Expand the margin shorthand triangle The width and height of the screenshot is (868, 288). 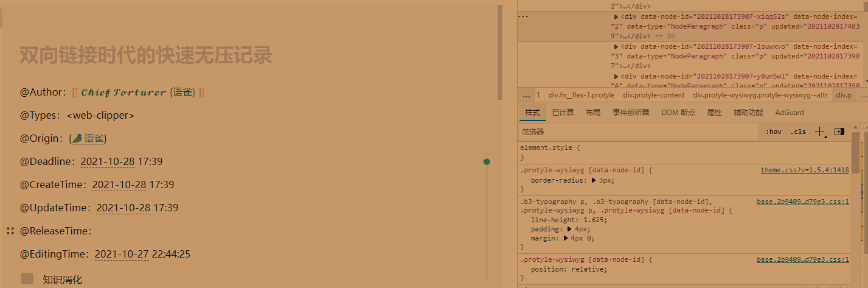tap(565, 238)
